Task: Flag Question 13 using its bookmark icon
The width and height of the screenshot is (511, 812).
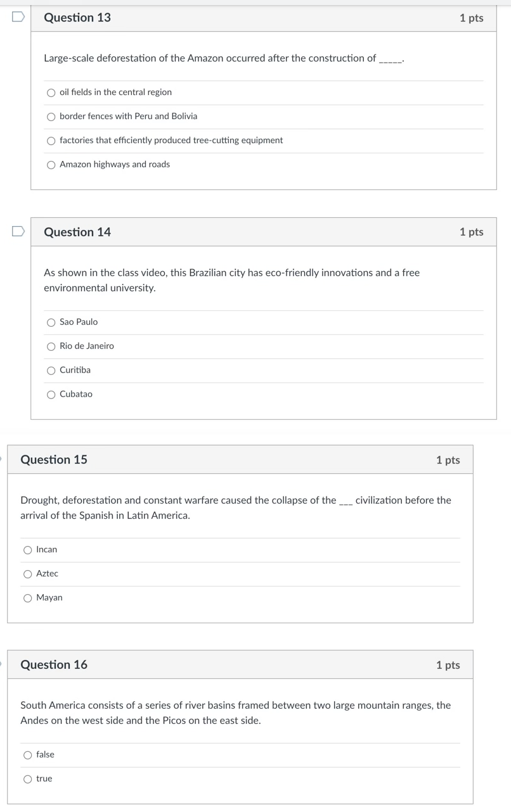Action: 19,17
